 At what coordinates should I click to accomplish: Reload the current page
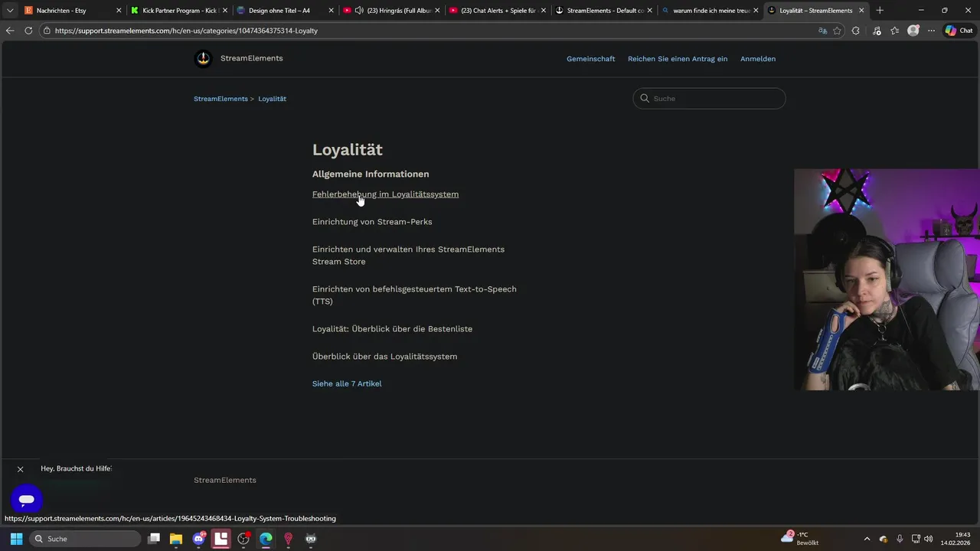tap(28, 31)
